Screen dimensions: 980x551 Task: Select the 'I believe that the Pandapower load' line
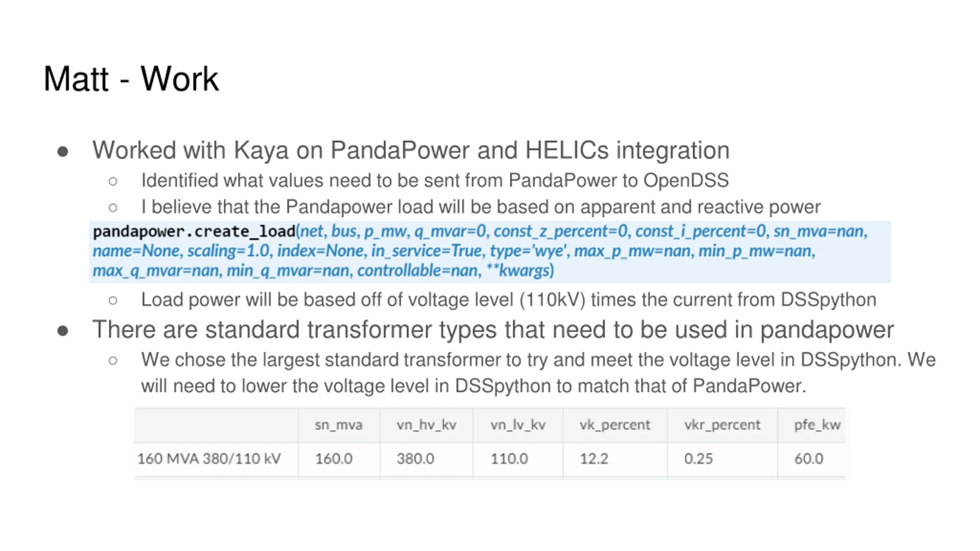481,207
